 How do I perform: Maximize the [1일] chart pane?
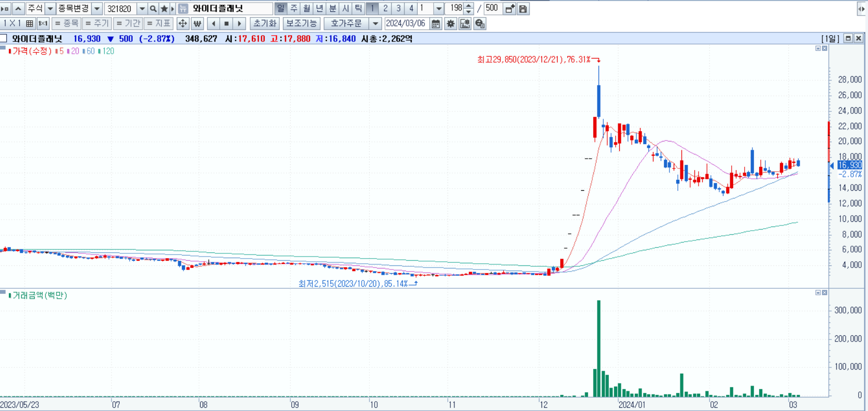848,38
